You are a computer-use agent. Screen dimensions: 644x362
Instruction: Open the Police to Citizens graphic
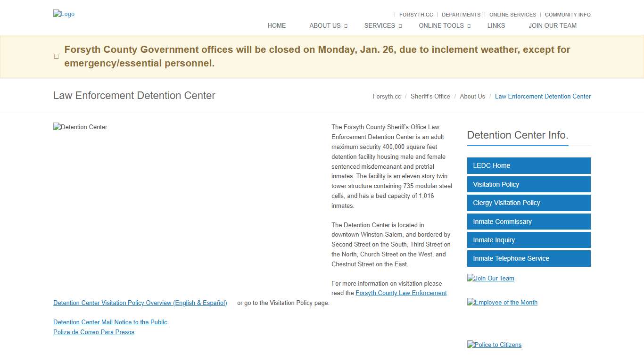(x=494, y=345)
